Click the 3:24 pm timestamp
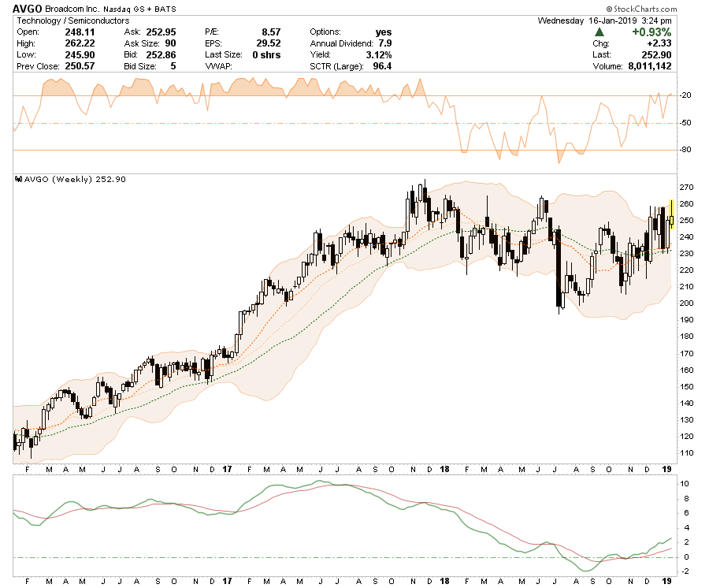The image size is (709, 588). click(656, 20)
